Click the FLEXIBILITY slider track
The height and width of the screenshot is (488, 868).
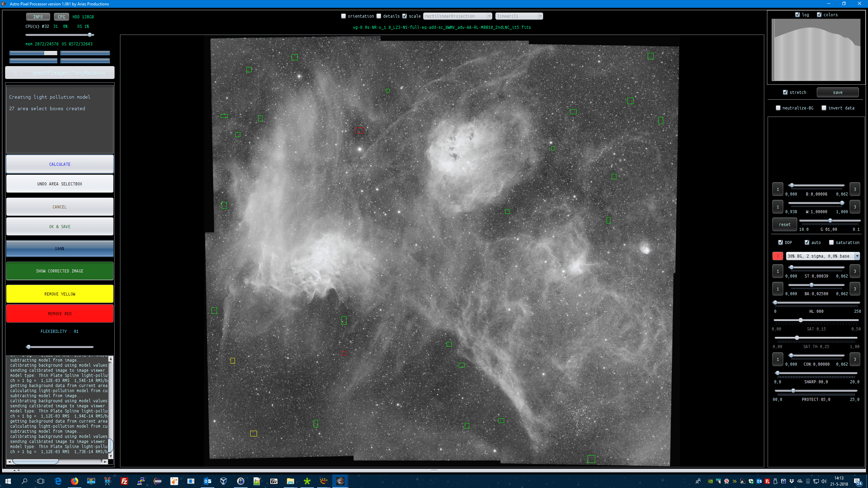(x=60, y=347)
